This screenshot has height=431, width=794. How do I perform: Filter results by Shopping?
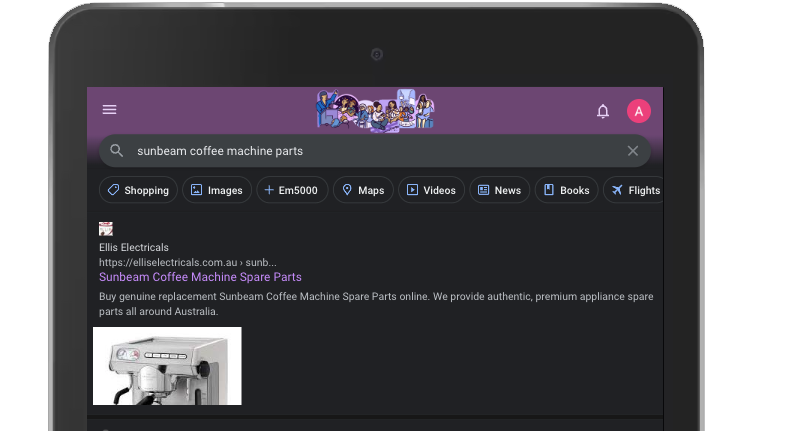tap(138, 190)
